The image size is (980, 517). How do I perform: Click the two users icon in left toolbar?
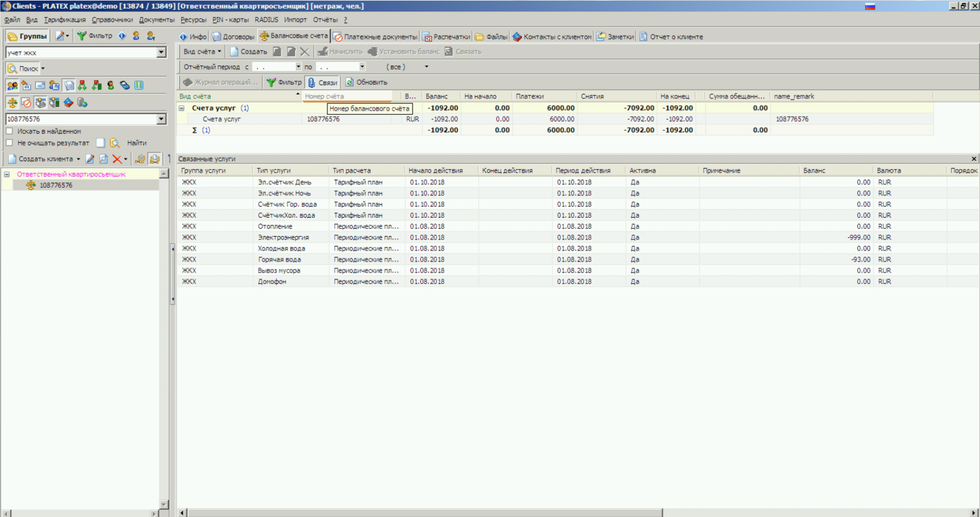click(x=12, y=85)
